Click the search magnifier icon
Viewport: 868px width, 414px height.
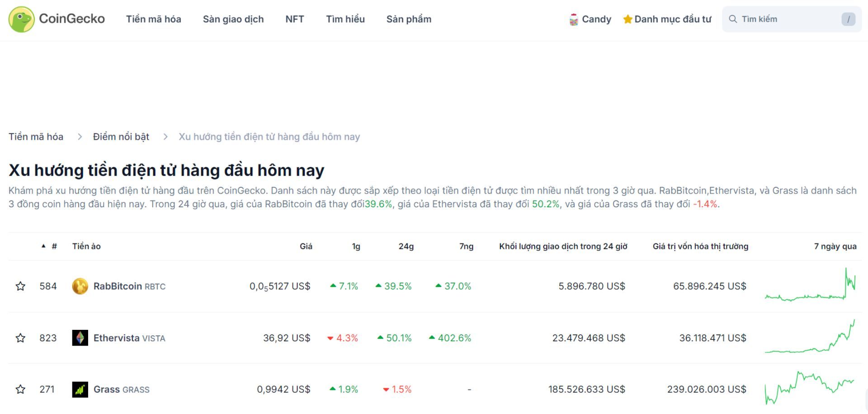[733, 19]
